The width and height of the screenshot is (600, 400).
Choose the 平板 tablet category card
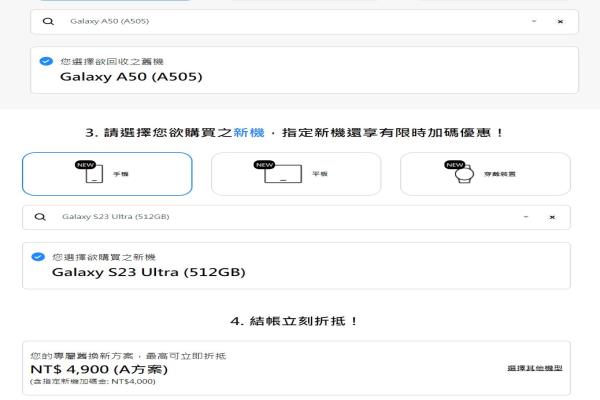pyautogui.click(x=296, y=174)
